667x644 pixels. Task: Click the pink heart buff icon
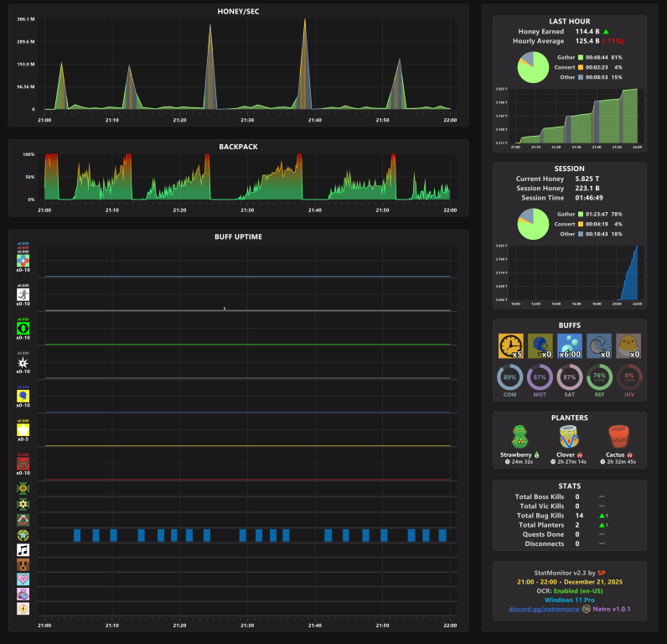point(23,579)
